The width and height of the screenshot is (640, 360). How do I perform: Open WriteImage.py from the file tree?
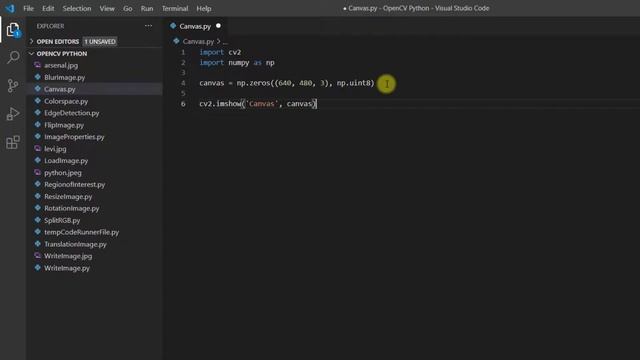67,268
